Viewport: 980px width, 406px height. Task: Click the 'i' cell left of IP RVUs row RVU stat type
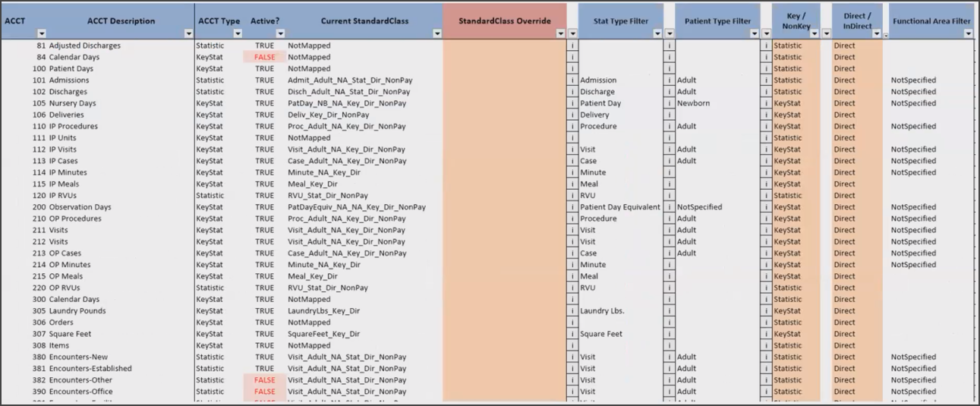pyautogui.click(x=572, y=195)
